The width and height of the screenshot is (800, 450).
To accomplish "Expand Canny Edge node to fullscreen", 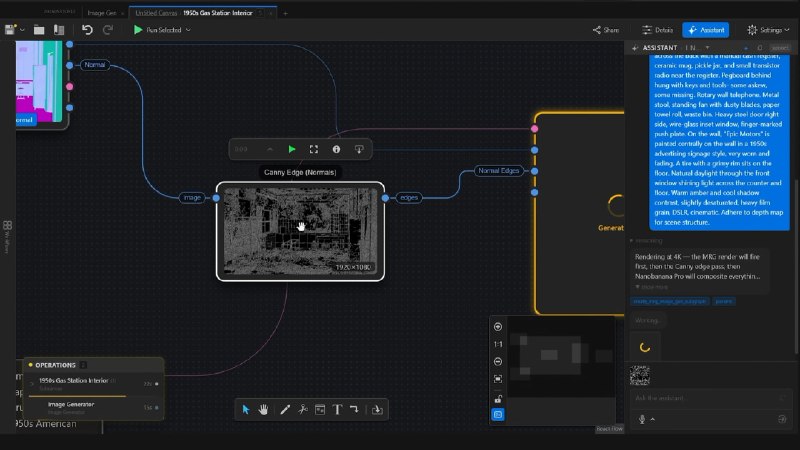I will pos(314,149).
